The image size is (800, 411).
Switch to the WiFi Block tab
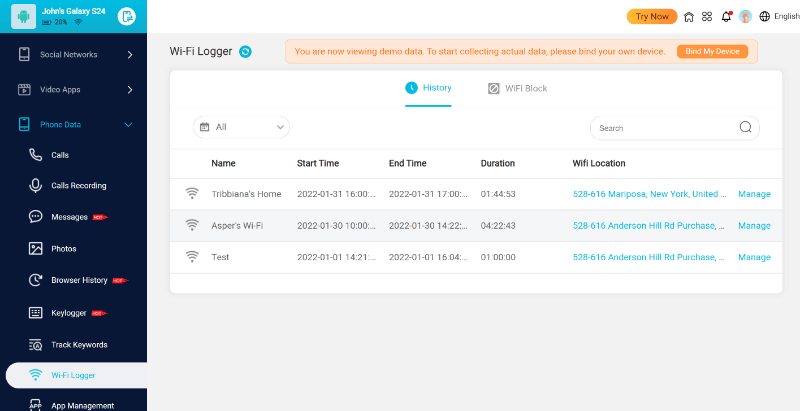click(517, 88)
